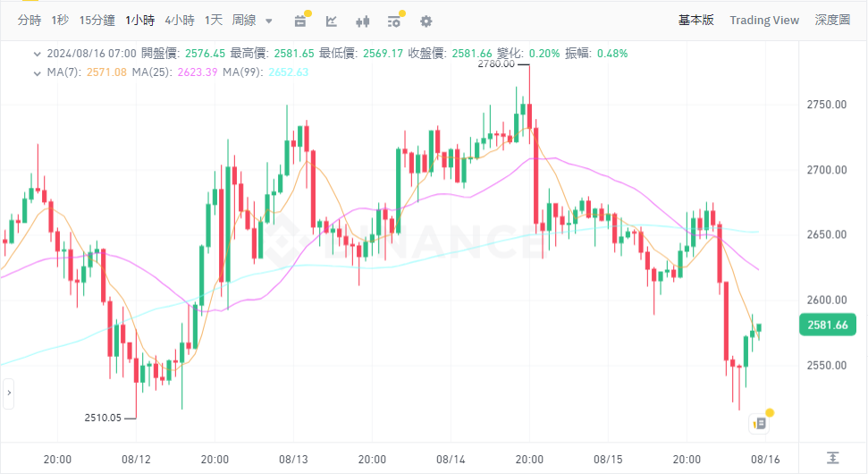Screen dimensions: 868x474
Task: Expand the left side panel arrow
Action: 9,393
